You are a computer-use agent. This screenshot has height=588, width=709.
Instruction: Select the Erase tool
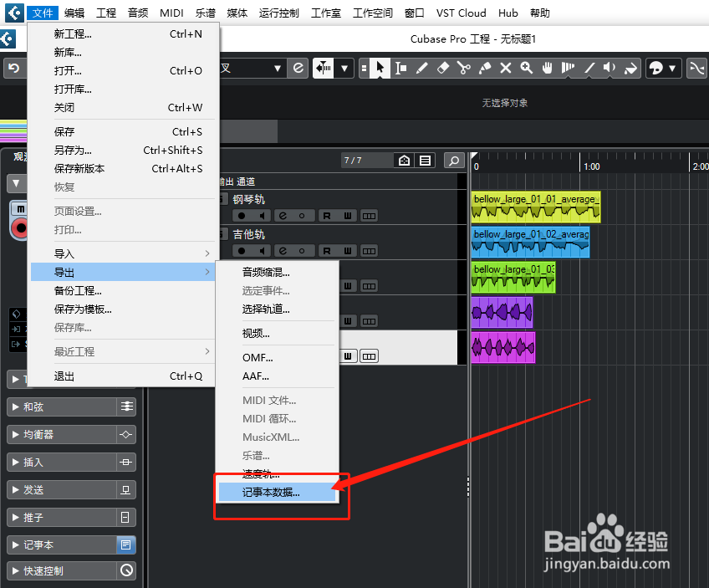tap(442, 69)
